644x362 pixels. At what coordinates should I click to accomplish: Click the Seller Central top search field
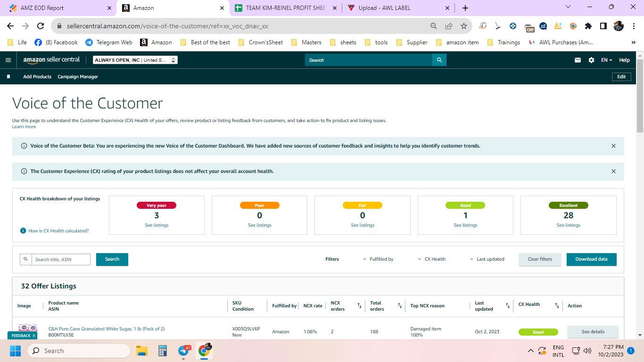369,60
